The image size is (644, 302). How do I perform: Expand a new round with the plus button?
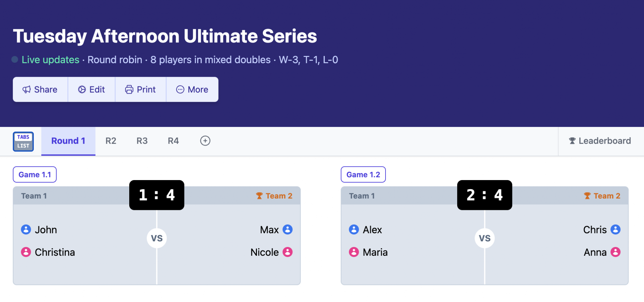coord(205,141)
